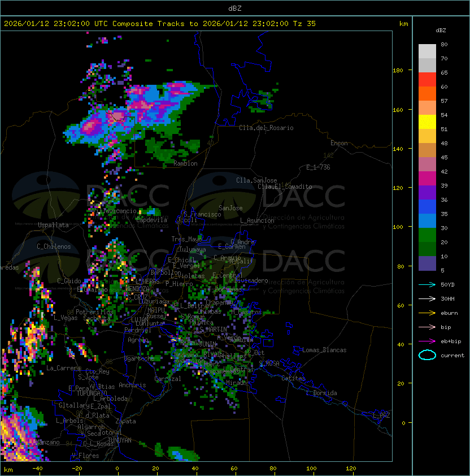Click the '-20' tick on bottom axis
The image size is (470, 476).
(x=77, y=469)
